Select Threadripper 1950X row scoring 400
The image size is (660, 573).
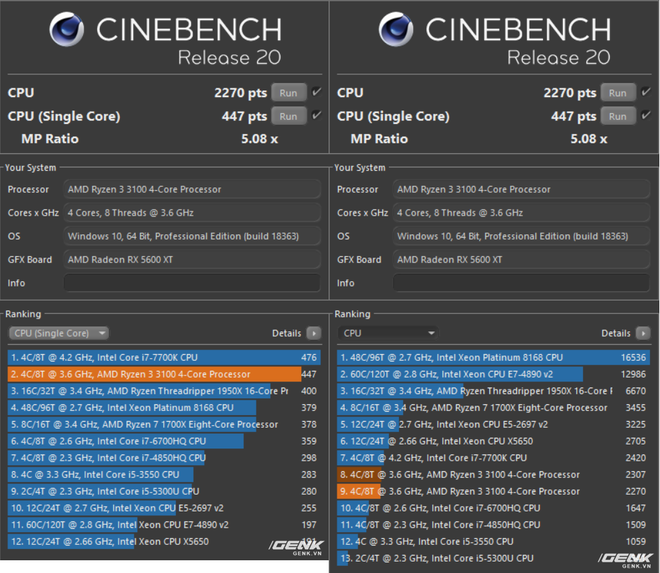(x=164, y=391)
